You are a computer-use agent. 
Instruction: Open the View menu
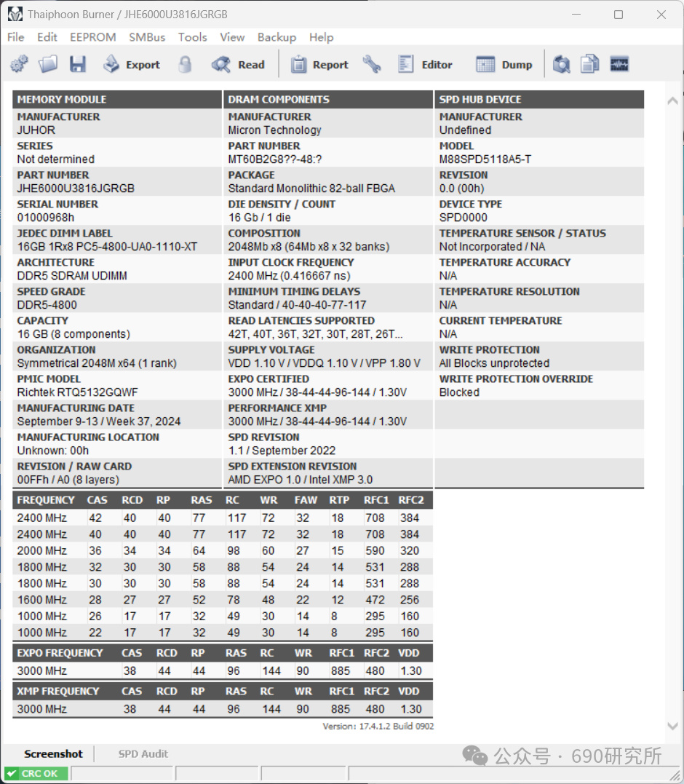[232, 37]
